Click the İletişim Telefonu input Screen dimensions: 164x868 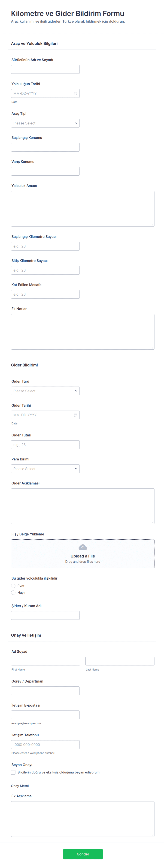pyautogui.click(x=45, y=744)
